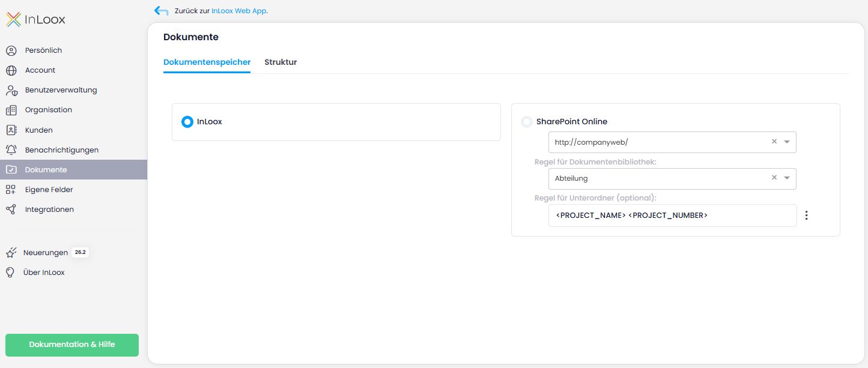Expand the Abteilung document library dropdown
The image size is (868, 368).
(x=787, y=178)
